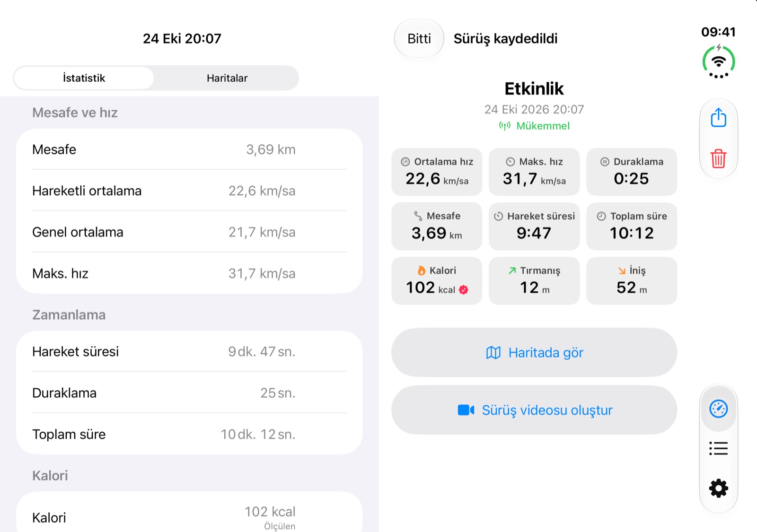Tap the orange İniş arrow icon
The height and width of the screenshot is (532, 757).
tap(622, 270)
